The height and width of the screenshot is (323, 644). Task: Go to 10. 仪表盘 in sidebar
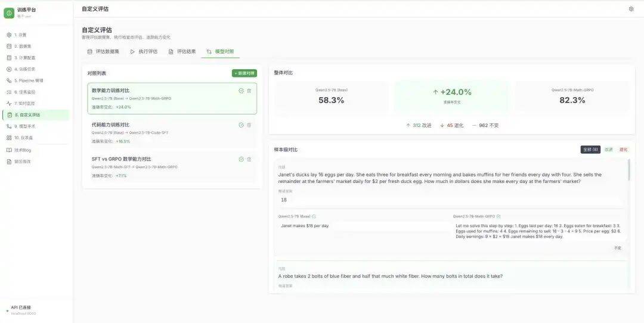tap(23, 138)
